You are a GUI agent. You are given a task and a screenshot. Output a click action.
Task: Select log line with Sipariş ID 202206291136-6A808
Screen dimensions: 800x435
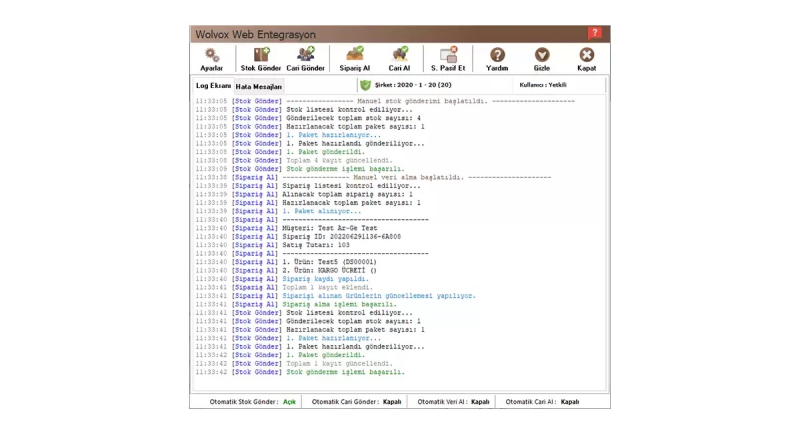coord(298,237)
